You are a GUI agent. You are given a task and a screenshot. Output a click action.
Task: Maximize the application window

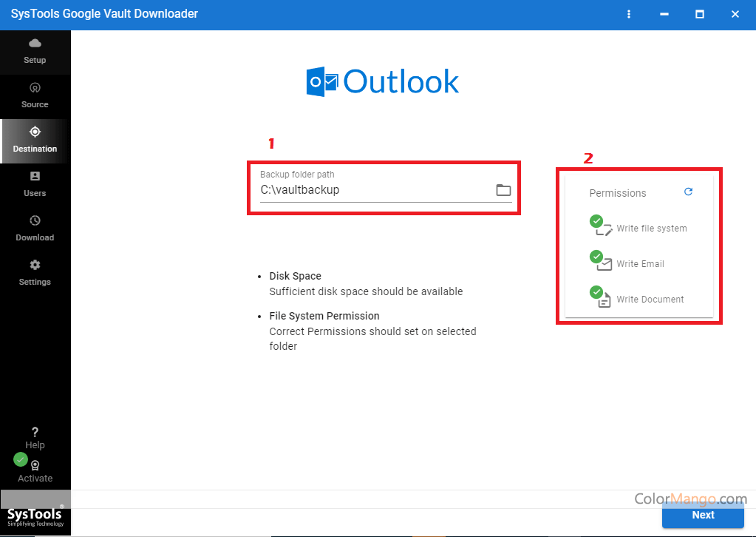700,14
